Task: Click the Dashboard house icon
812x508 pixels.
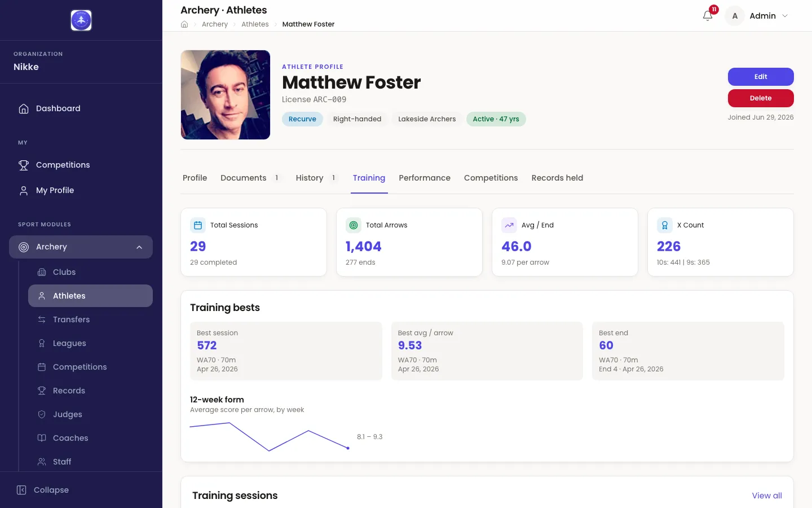Action: (24, 108)
